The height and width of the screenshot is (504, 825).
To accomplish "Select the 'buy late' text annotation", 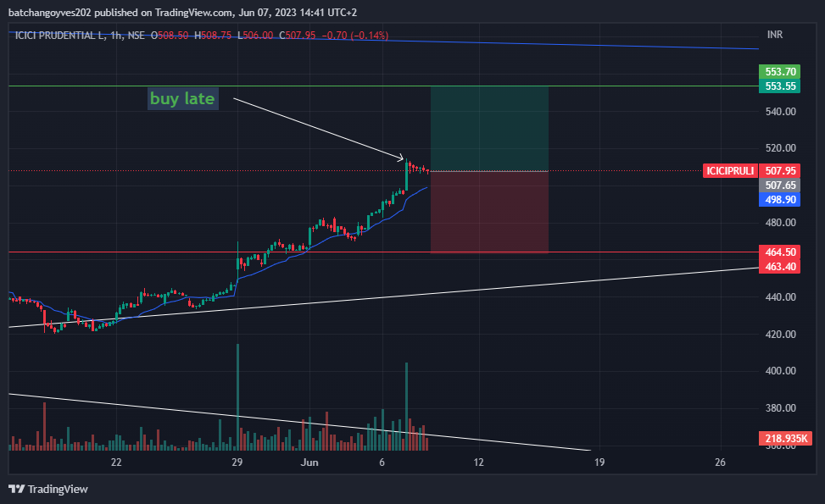I will (x=182, y=99).
